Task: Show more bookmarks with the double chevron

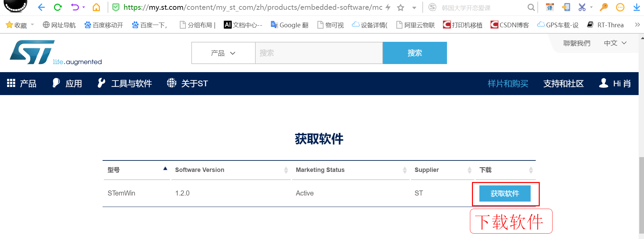Action: pyautogui.click(x=637, y=25)
